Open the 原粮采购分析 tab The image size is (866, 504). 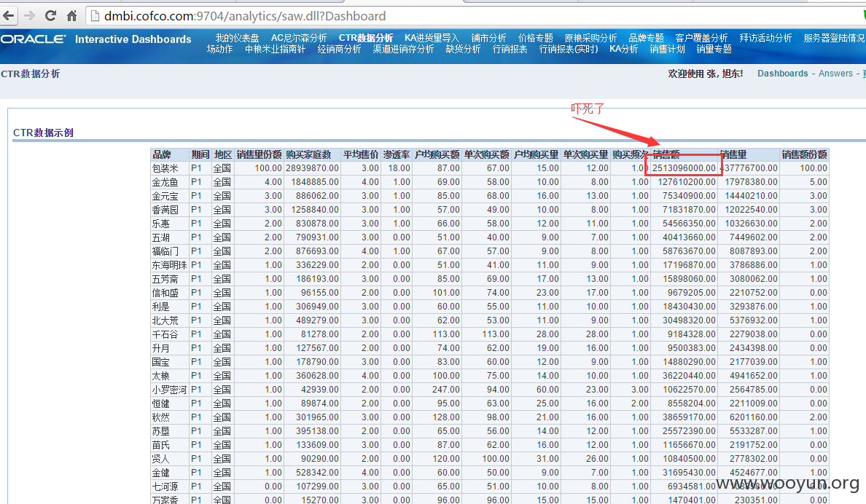pyautogui.click(x=590, y=38)
